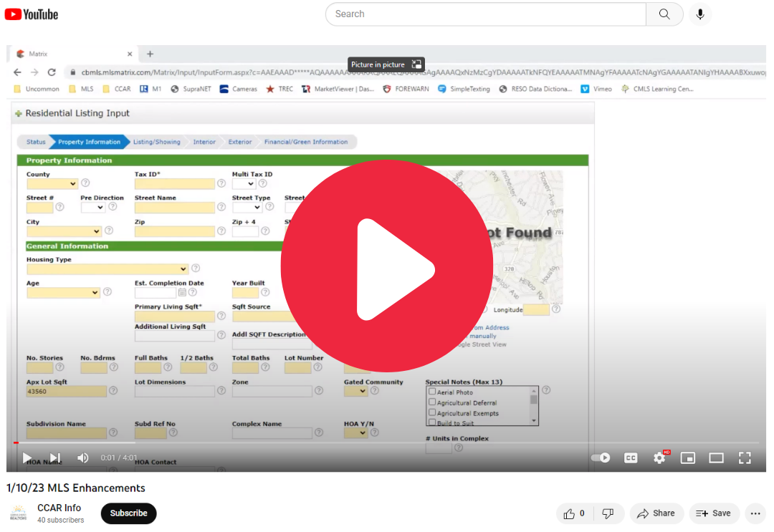Open the more actions ellipsis menu
The image size is (774, 532).
(755, 514)
